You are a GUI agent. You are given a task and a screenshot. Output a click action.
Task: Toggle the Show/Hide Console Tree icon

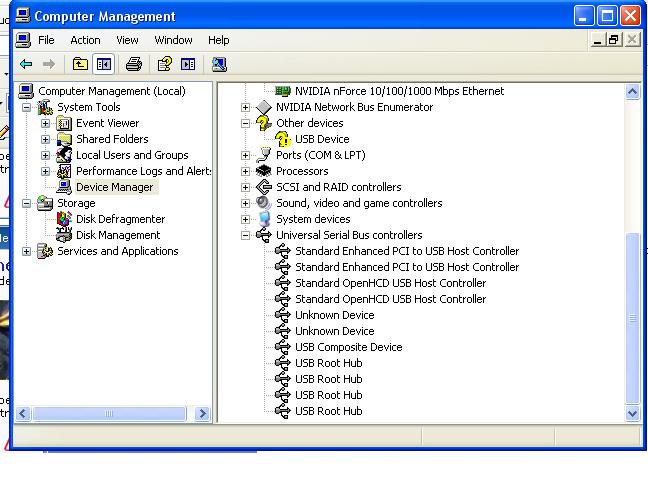[x=103, y=64]
